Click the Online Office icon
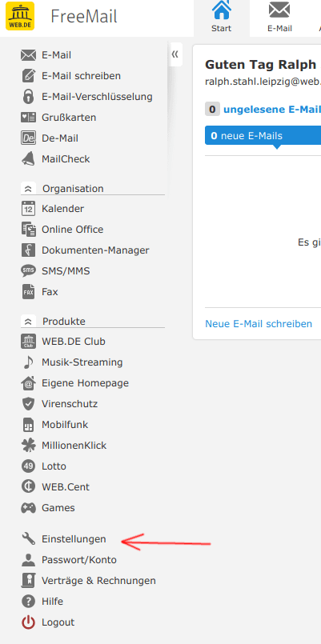This screenshot has width=321, height=644. coord(28,229)
